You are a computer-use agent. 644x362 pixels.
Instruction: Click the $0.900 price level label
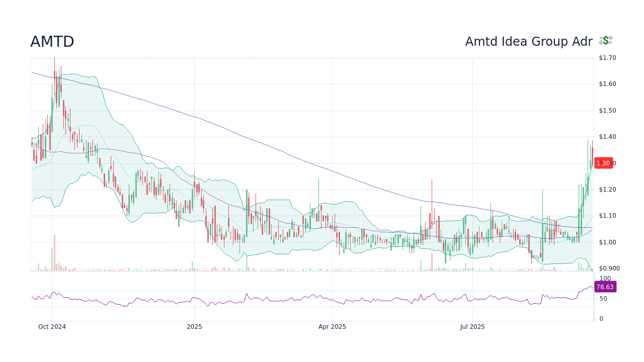click(609, 268)
